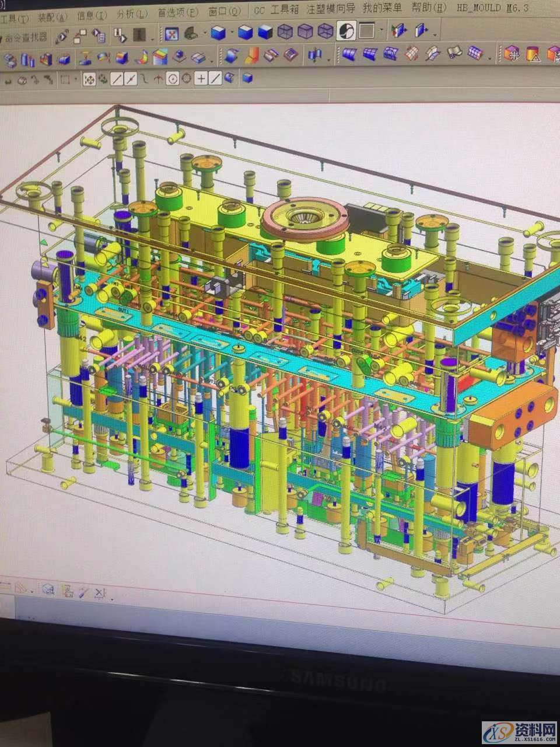Click the HB_MOULD M6.3 menu entry
This screenshot has width=560, height=747.
494,8
